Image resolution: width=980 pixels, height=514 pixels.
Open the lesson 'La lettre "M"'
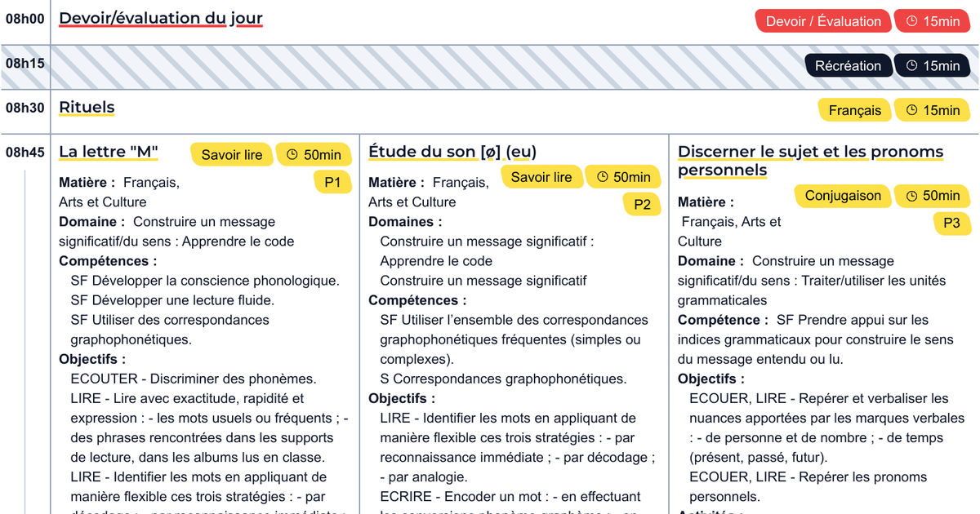108,151
